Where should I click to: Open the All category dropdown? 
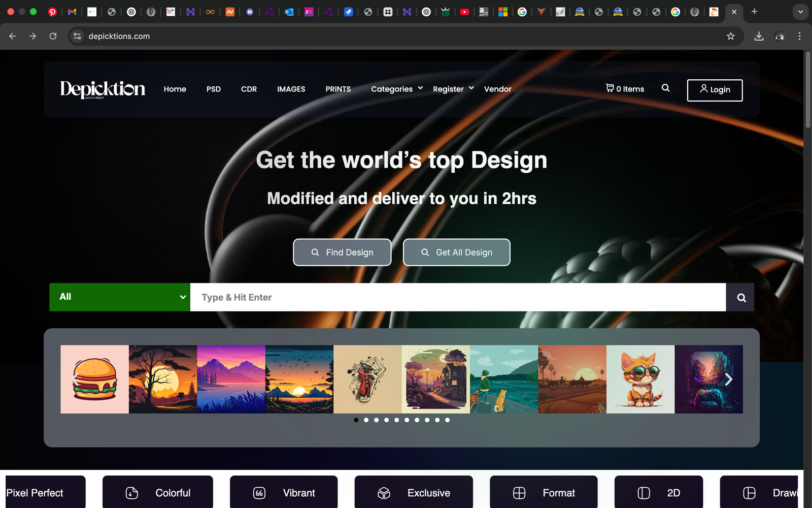click(x=119, y=297)
